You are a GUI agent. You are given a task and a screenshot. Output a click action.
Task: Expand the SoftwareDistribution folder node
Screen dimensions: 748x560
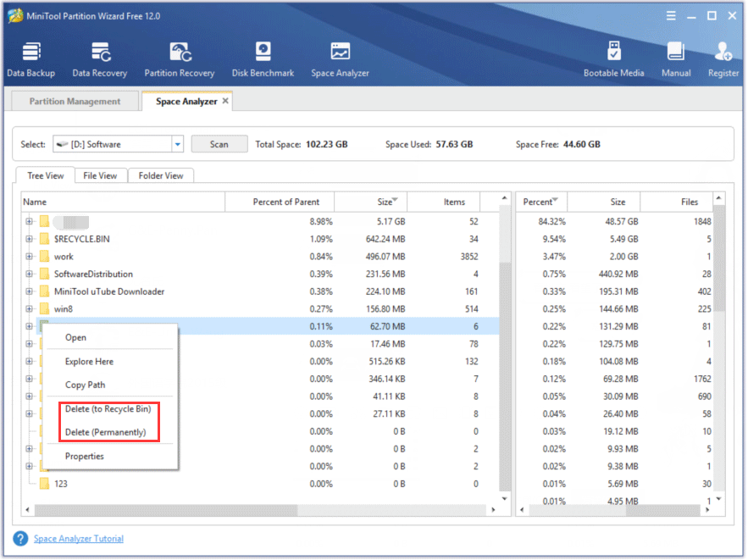click(x=30, y=274)
